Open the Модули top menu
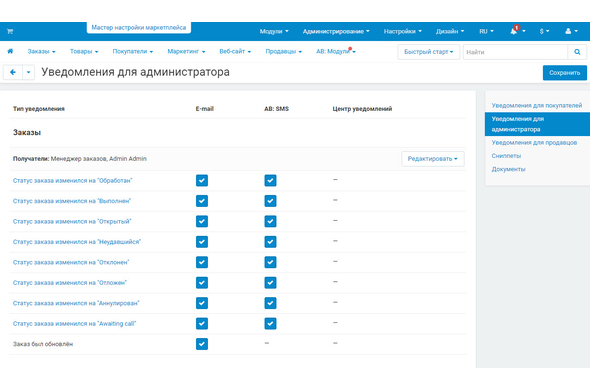 click(x=274, y=31)
